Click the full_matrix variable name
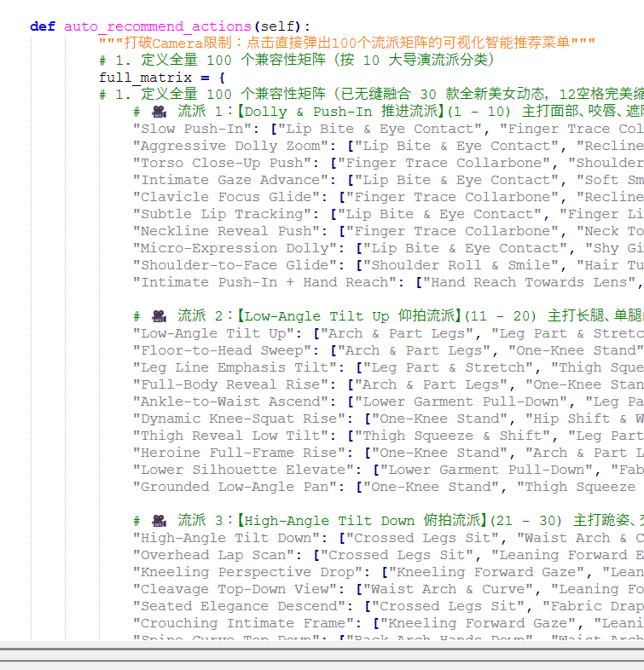The image size is (644, 670). click(145, 78)
